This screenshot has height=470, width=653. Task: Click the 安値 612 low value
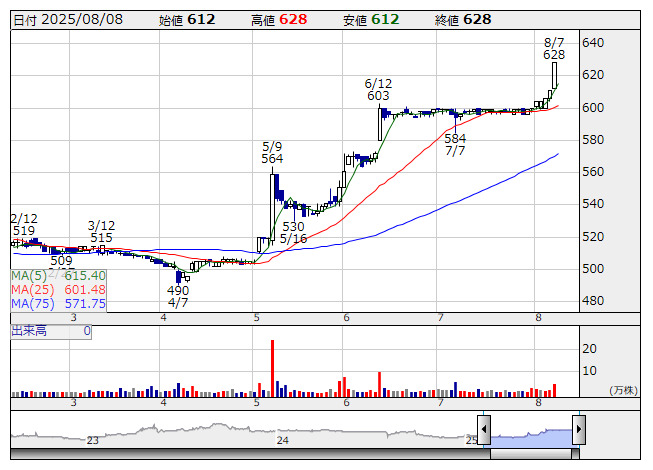[371, 20]
